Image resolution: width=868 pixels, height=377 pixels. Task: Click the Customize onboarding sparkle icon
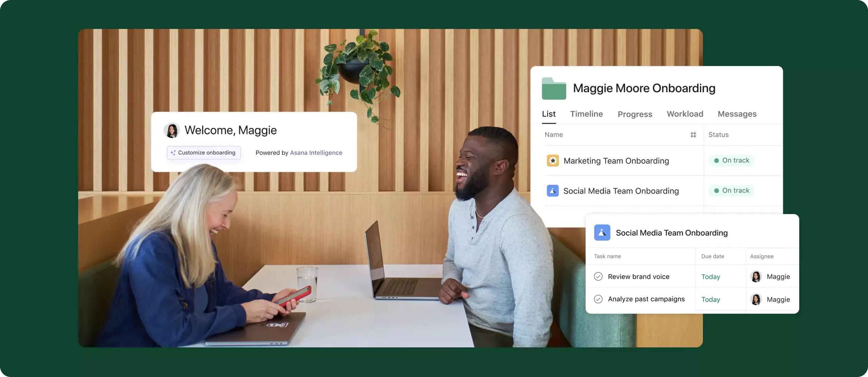point(173,152)
